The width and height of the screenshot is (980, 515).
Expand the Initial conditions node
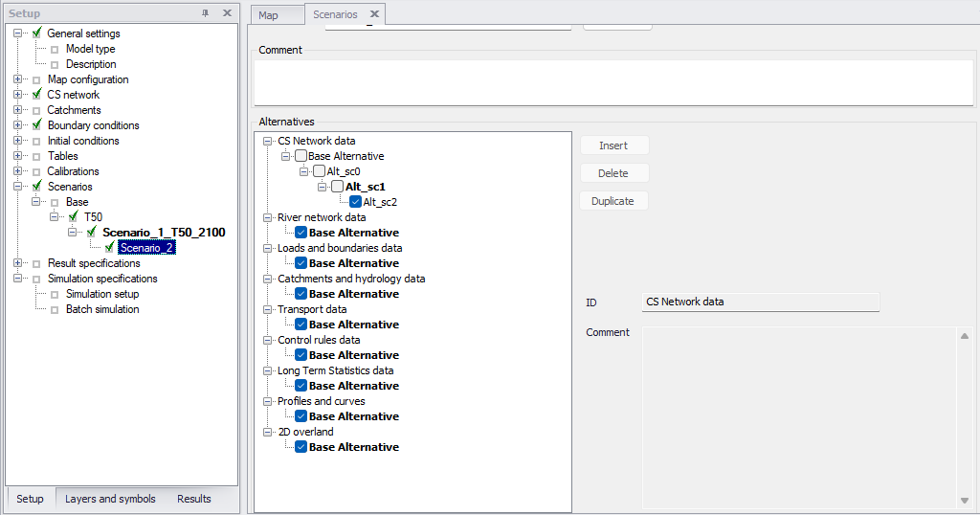(17, 141)
